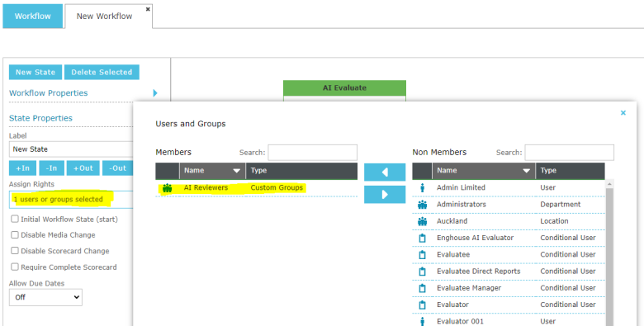
Task: Enable Require Complete Scorecard checkbox
Action: [x=15, y=267]
